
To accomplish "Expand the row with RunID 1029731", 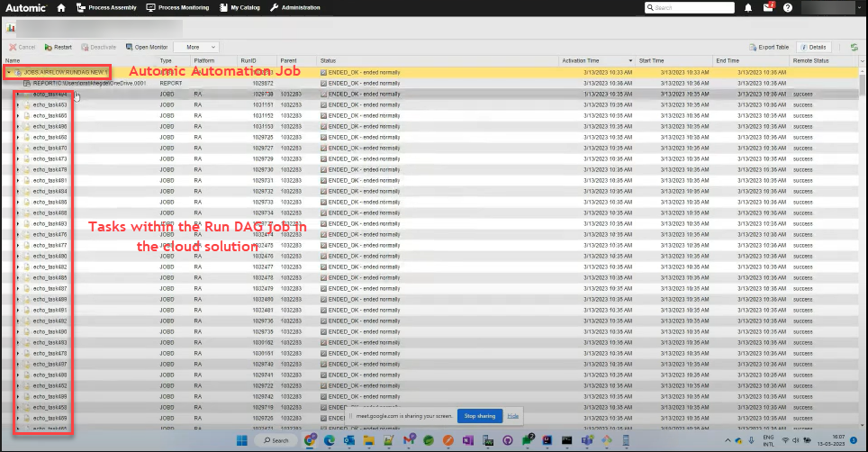I will click(18, 180).
